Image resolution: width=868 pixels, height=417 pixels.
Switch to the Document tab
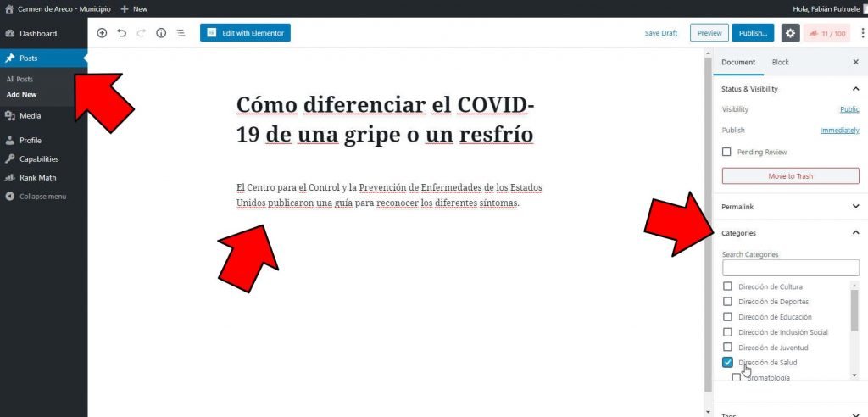[738, 62]
